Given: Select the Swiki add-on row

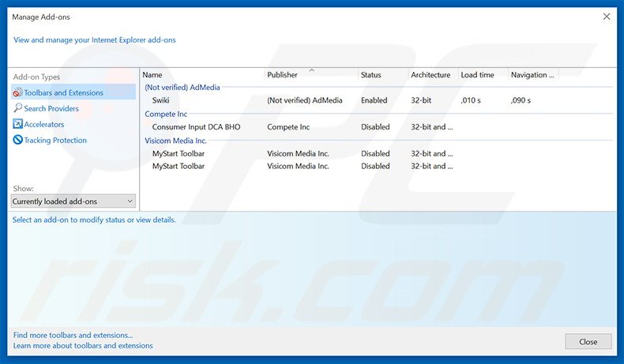Looking at the screenshot, I should click(377, 100).
